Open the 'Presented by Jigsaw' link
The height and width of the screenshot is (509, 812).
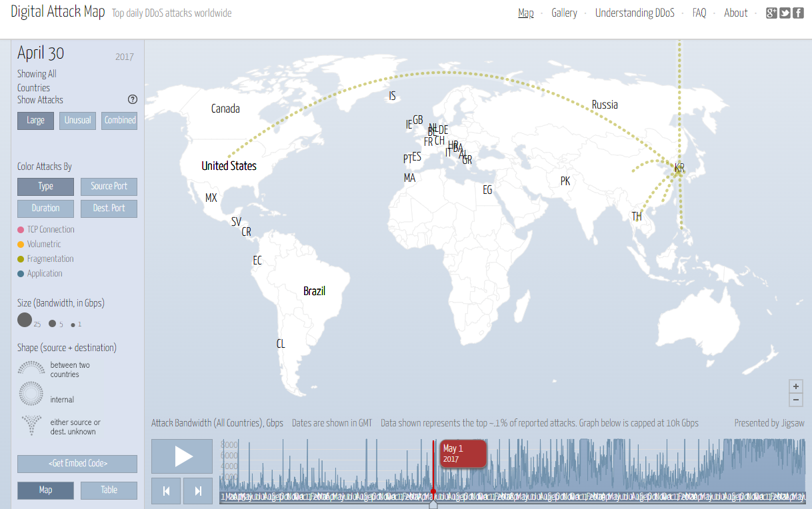pos(768,423)
